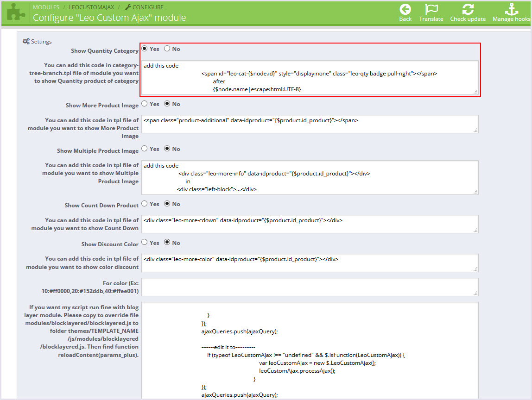Open the Configure breadcrumb link
Image resolution: width=532 pixels, height=400 pixels.
click(148, 7)
